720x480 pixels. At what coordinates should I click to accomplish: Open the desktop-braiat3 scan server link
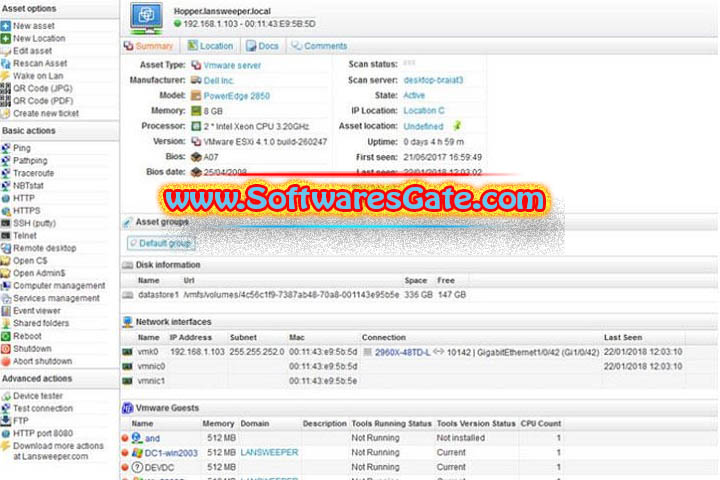[x=433, y=80]
